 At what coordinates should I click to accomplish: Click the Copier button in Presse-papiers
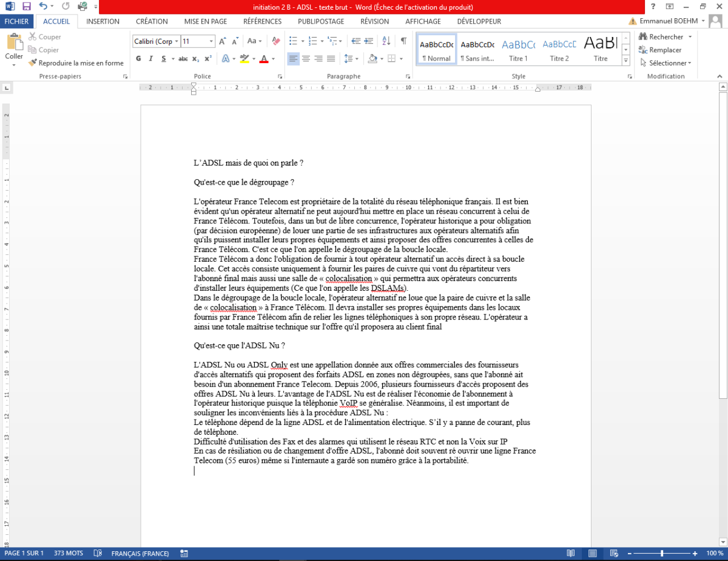coord(44,50)
